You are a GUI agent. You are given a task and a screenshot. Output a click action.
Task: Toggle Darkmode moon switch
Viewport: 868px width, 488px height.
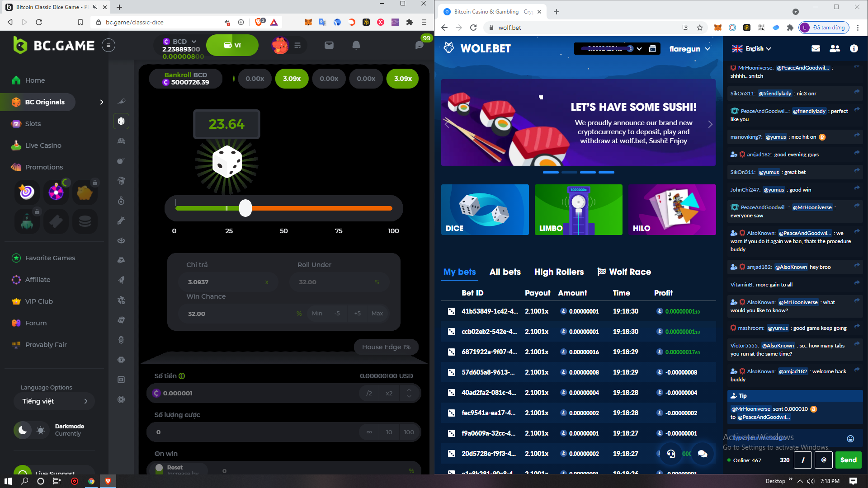(23, 430)
